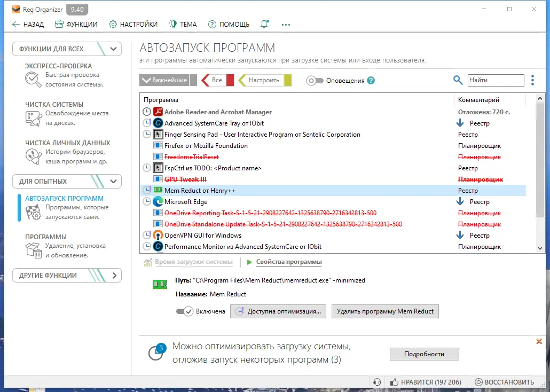Click the Оповещения help question icon

click(371, 80)
